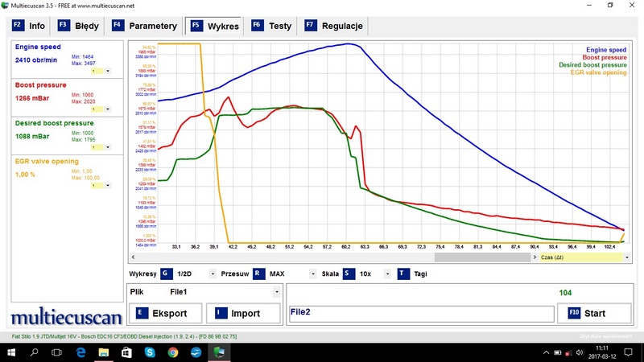
Task: Click the F10 icon beside Start
Action: point(574,313)
